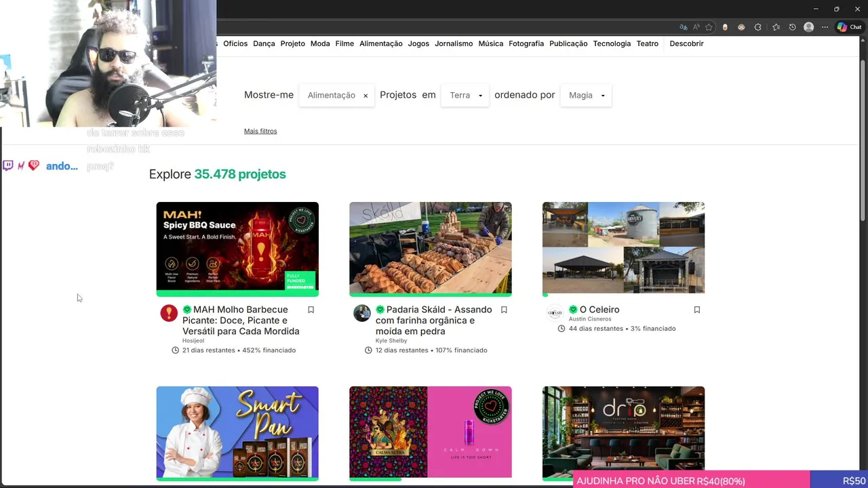The width and height of the screenshot is (868, 488).
Task: Click the Kyle Shelby creator avatar
Action: (362, 313)
